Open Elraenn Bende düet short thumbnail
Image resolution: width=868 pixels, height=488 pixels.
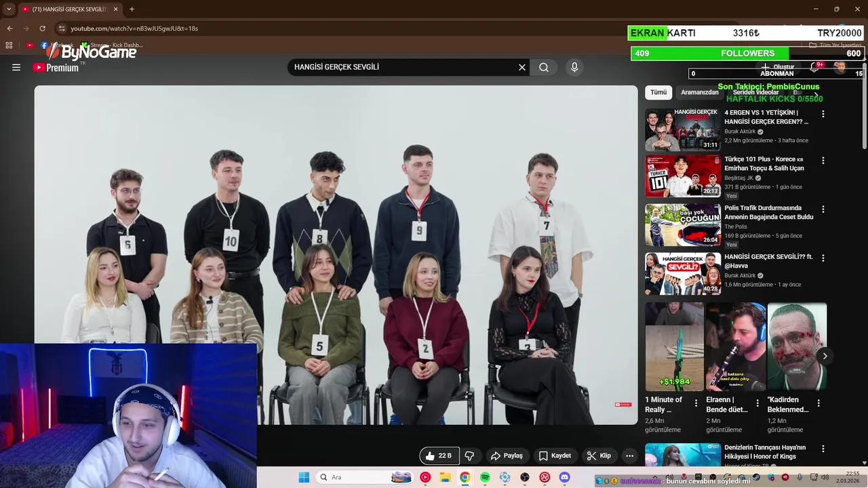(x=736, y=346)
